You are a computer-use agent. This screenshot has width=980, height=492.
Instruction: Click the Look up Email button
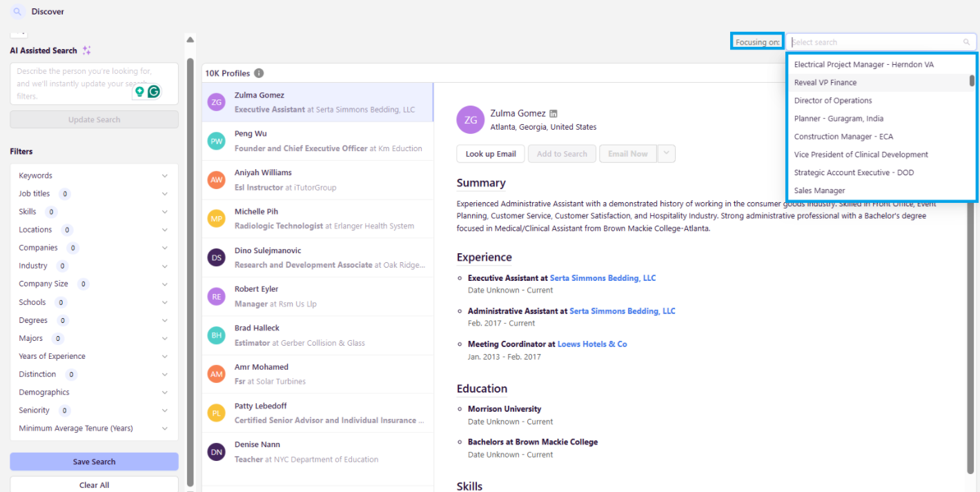pyautogui.click(x=491, y=154)
